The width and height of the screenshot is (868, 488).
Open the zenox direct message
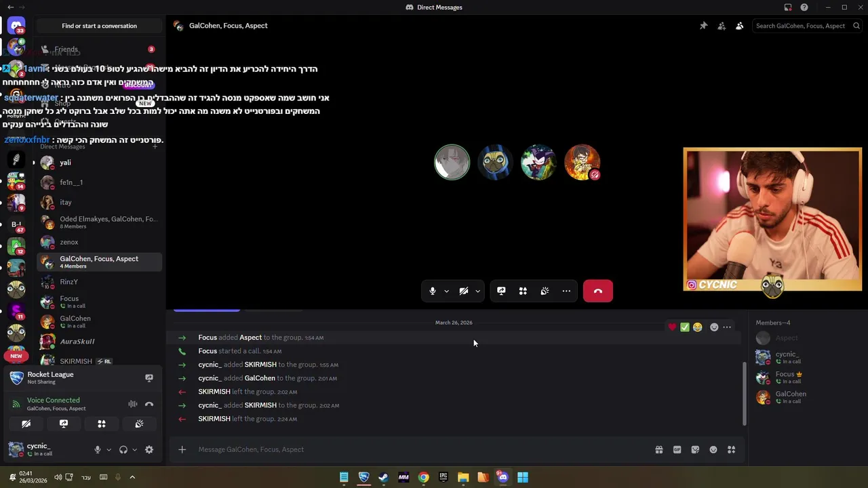(x=99, y=242)
